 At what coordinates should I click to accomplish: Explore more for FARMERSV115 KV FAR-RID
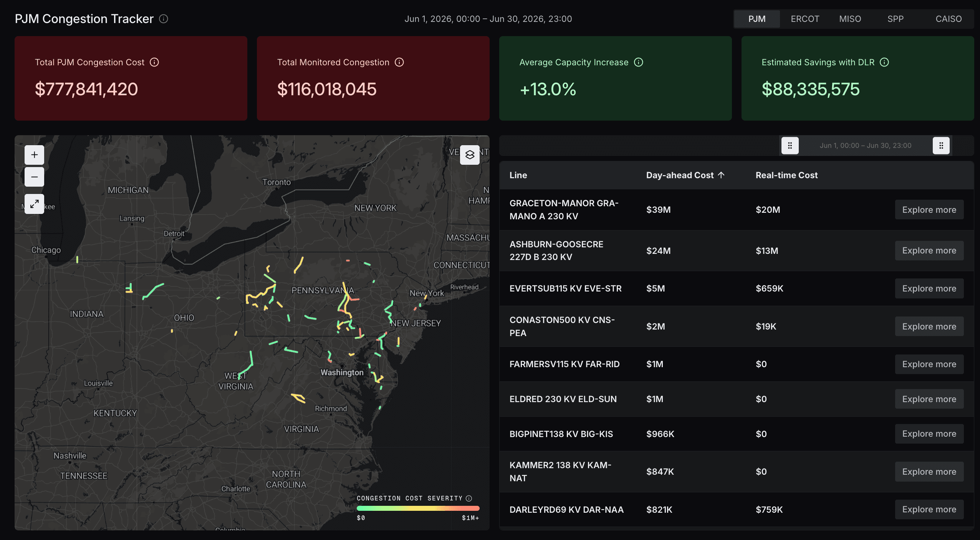point(929,364)
